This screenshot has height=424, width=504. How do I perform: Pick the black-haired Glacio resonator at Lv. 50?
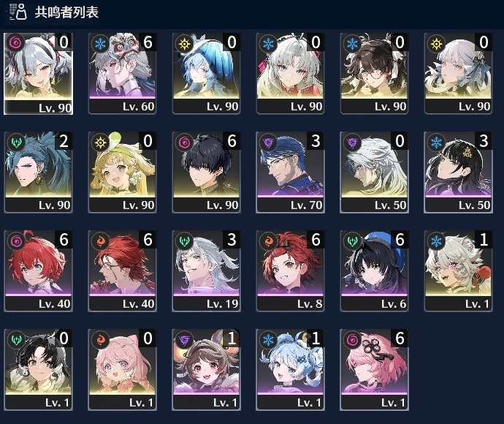coord(458,172)
